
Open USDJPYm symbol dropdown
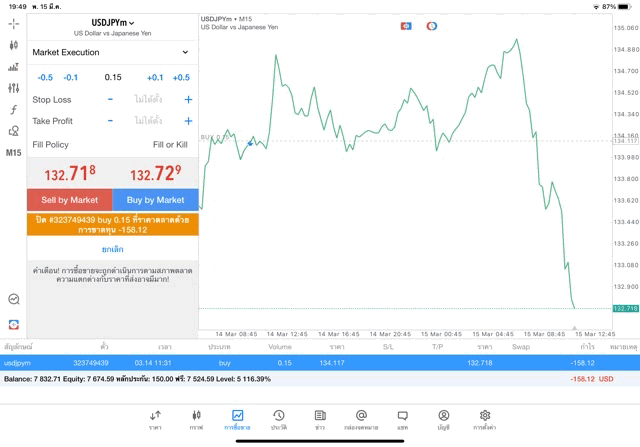(113, 23)
